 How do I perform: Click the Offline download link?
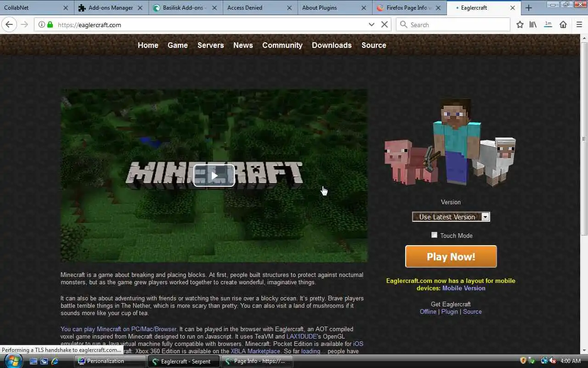(x=428, y=311)
